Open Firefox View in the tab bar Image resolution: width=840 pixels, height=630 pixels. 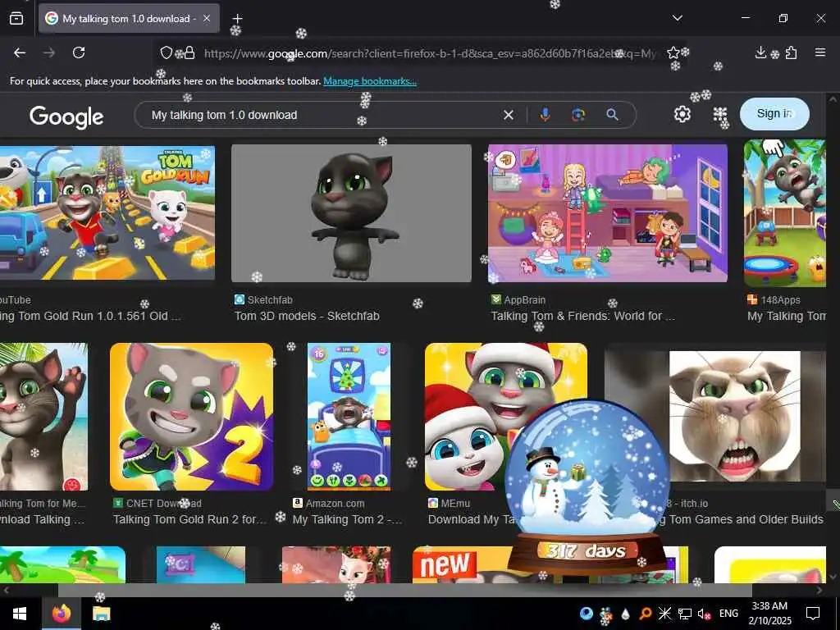16,18
